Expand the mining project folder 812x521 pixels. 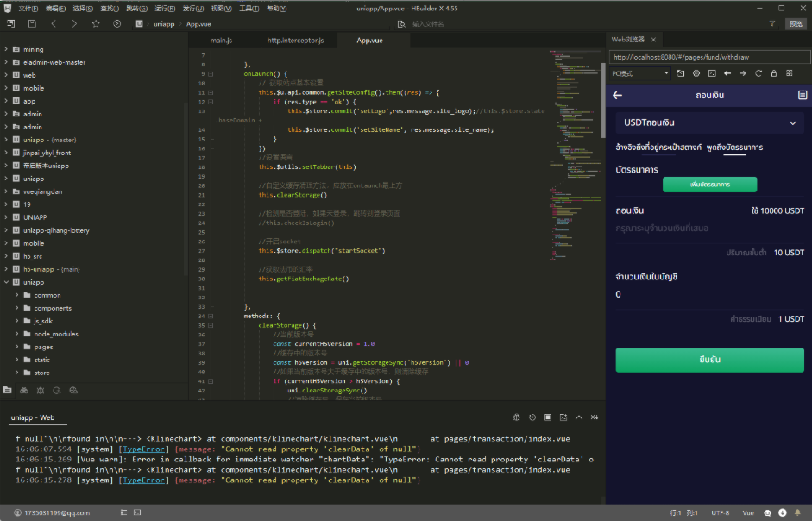(6, 49)
